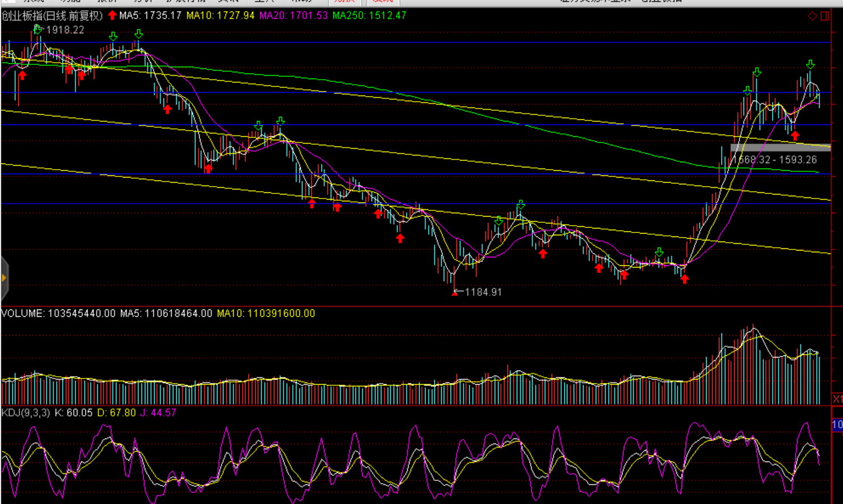Click the red split-panel icon in the top-right corner
The image size is (843, 504).
pyautogui.click(x=825, y=16)
